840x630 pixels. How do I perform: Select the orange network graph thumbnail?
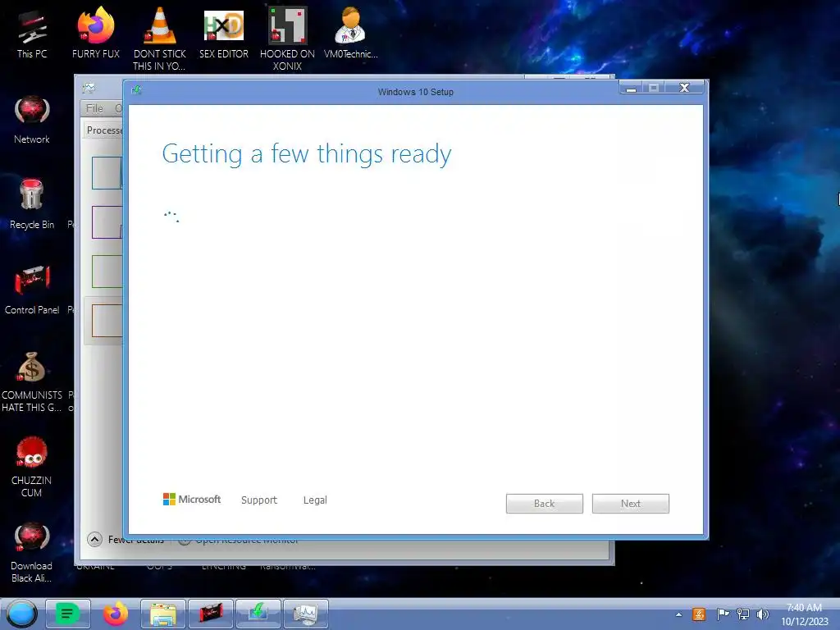(107, 321)
